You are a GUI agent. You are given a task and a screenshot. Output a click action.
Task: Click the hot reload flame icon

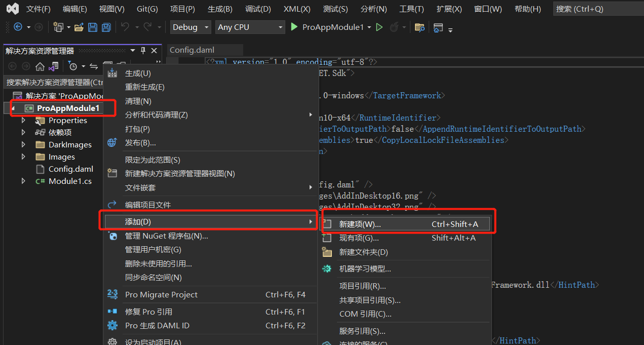(394, 27)
